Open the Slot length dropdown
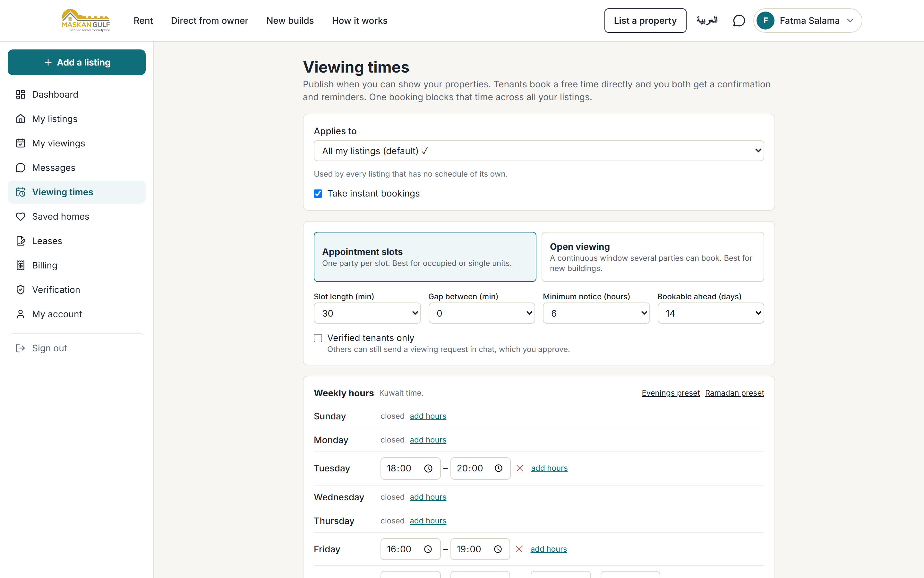 [x=367, y=313]
